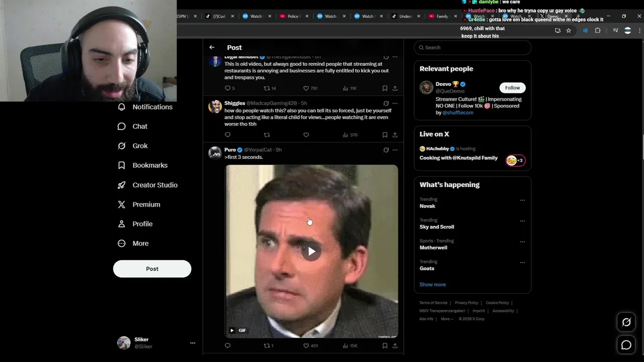Viewport: 644px width, 362px height.
Task: View analytics of Puro's post
Action: pyautogui.click(x=350, y=345)
